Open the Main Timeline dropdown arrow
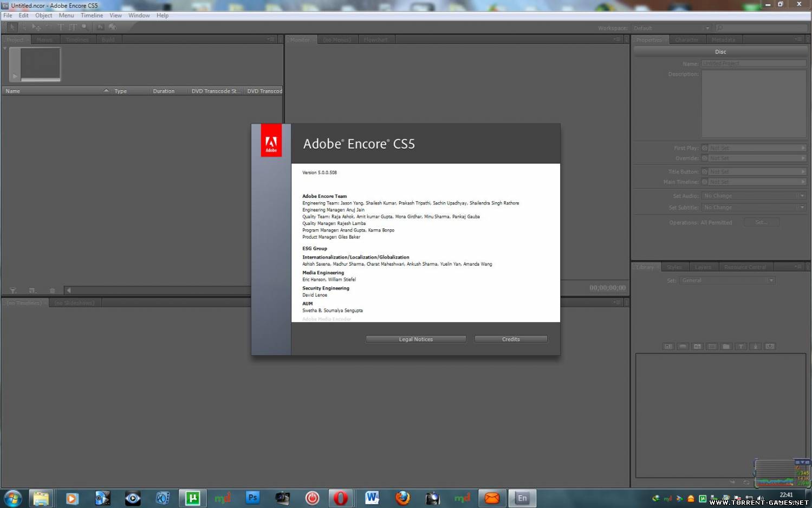The width and height of the screenshot is (812, 508). click(803, 182)
